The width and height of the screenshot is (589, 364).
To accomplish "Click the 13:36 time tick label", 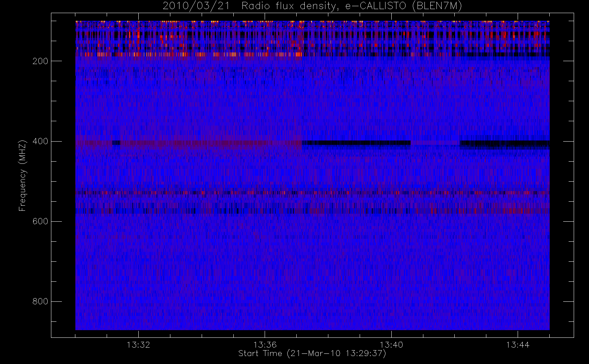I will (x=265, y=345).
